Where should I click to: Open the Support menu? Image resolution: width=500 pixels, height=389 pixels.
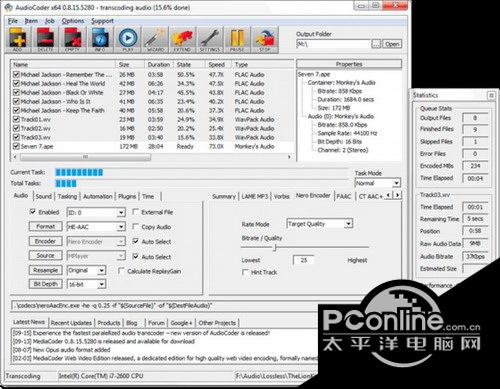coord(102,21)
